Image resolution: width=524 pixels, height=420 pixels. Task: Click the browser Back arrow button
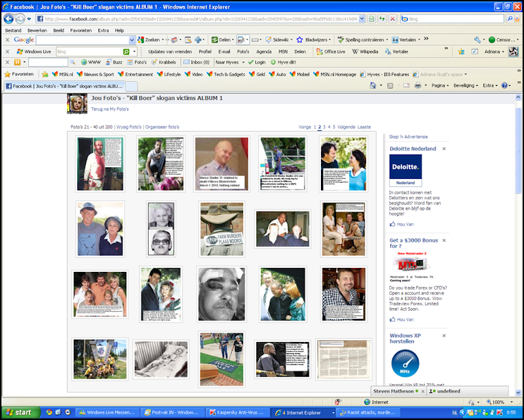(x=9, y=19)
